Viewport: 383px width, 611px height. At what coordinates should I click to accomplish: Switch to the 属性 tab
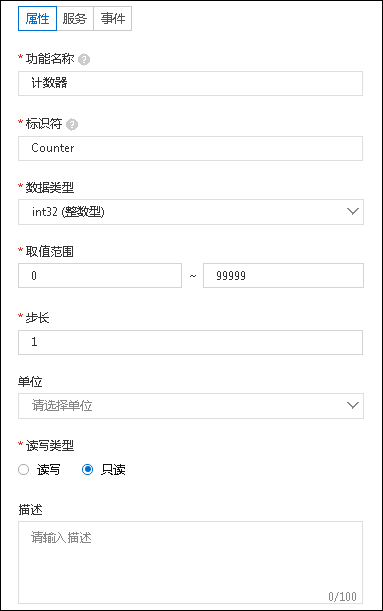click(x=37, y=18)
